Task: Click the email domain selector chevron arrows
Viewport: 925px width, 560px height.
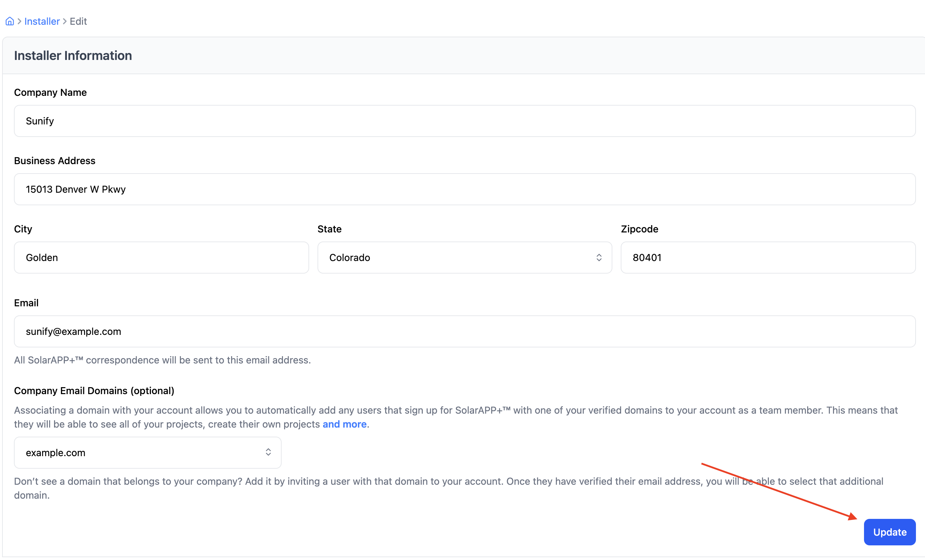Action: click(x=268, y=452)
